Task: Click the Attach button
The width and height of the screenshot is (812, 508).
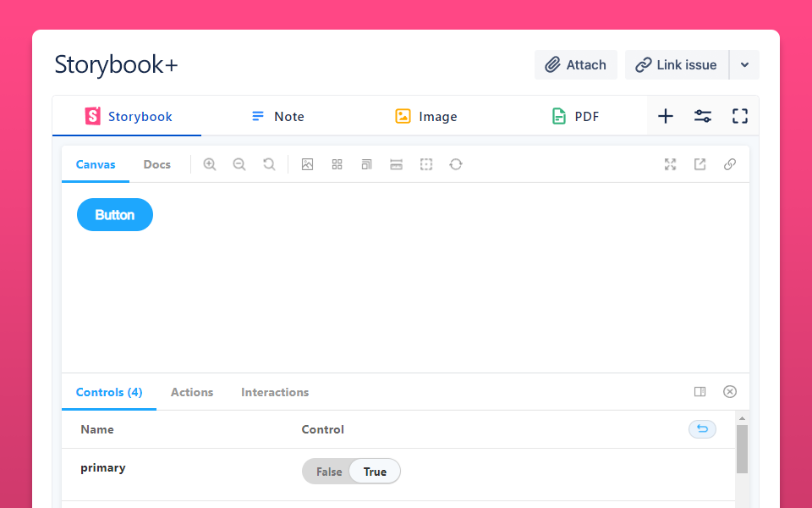Action: pyautogui.click(x=576, y=65)
